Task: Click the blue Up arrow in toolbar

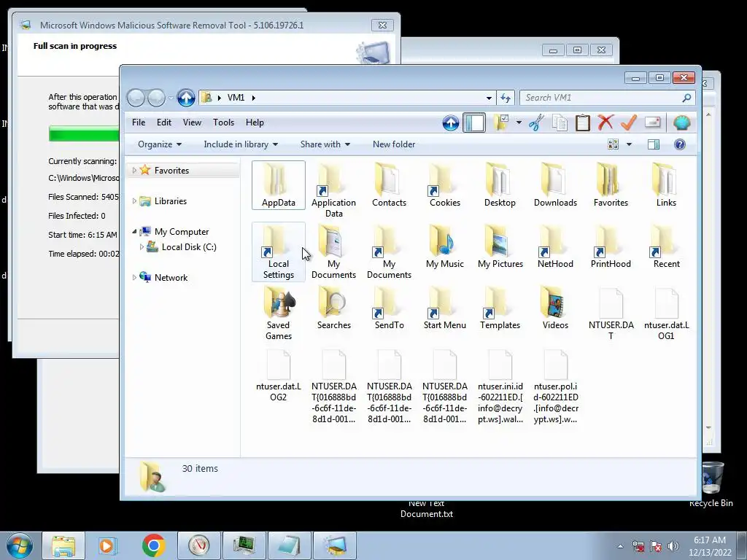Action: coord(450,122)
